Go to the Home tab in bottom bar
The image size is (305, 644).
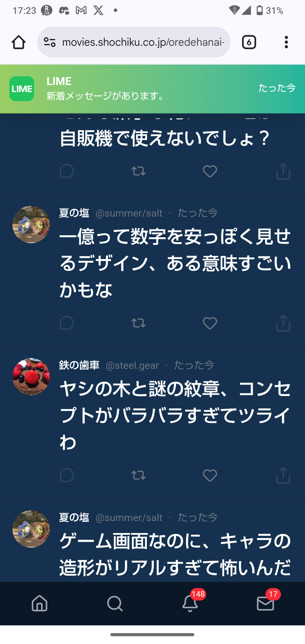coord(40,603)
